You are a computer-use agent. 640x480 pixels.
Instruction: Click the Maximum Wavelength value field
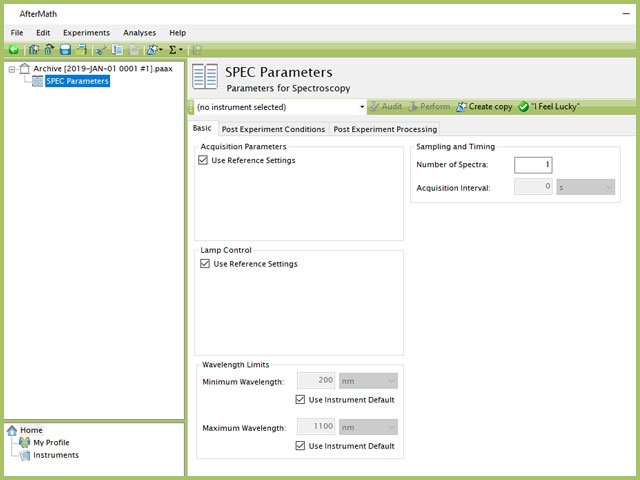pyautogui.click(x=316, y=427)
